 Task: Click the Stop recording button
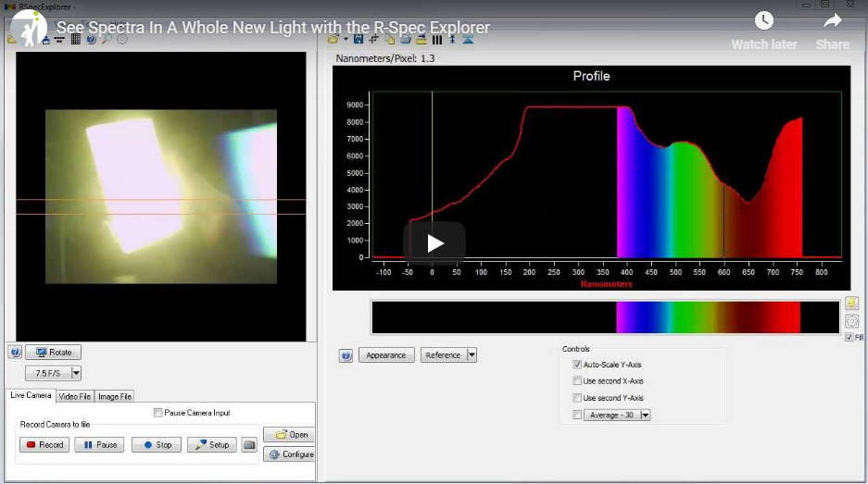(157, 445)
